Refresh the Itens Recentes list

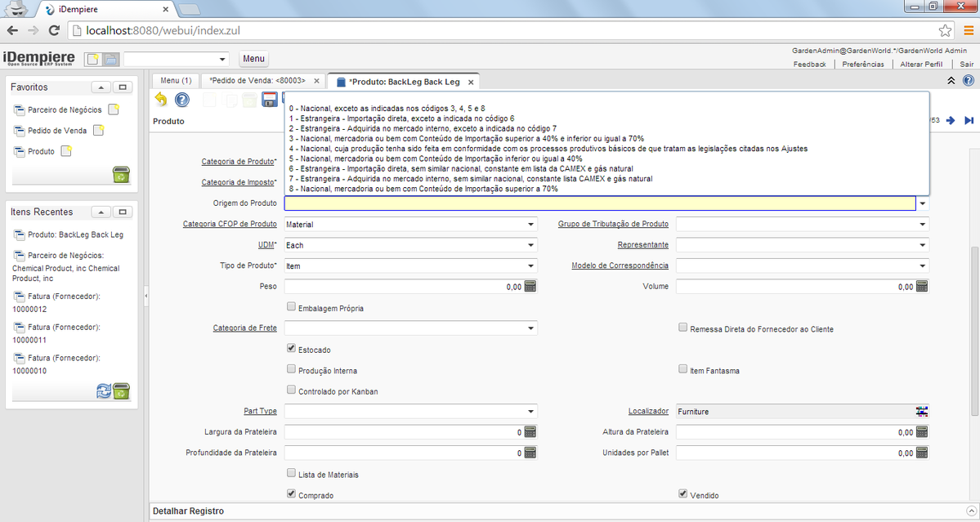click(x=104, y=391)
